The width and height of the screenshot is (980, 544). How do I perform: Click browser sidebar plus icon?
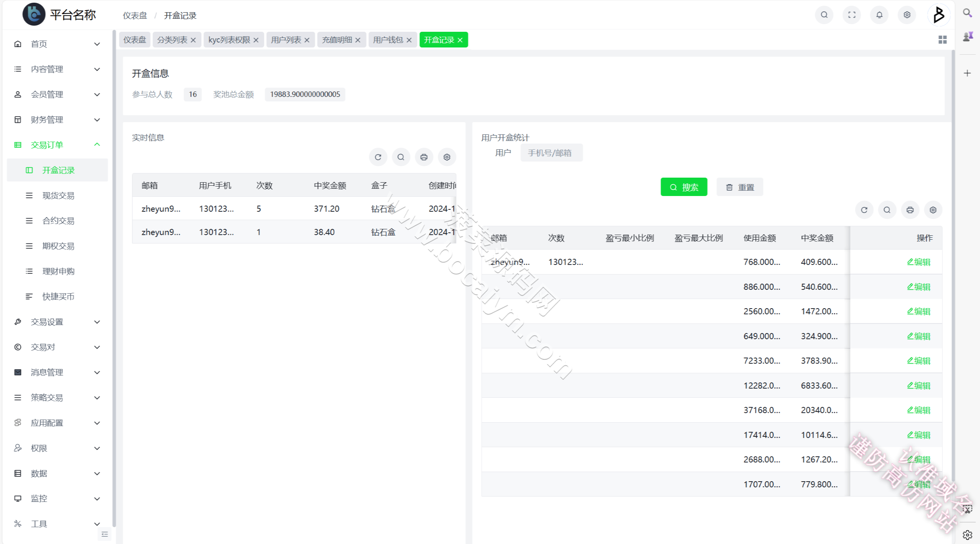pyautogui.click(x=967, y=73)
